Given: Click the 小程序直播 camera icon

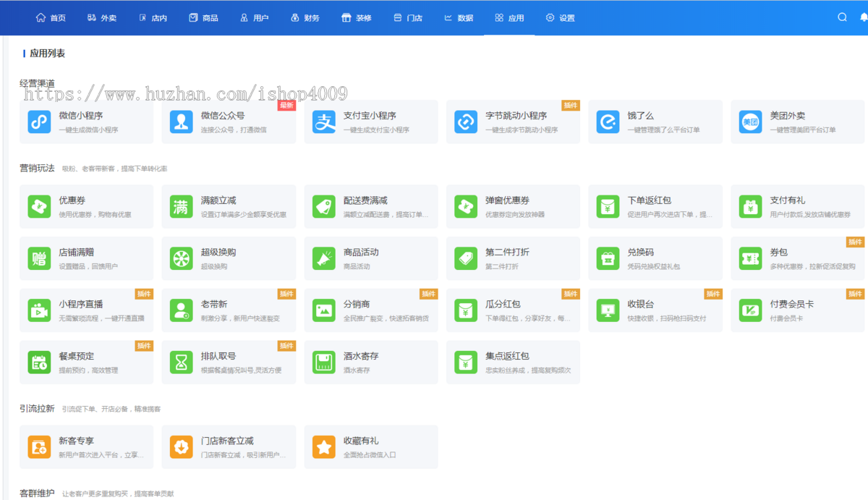Looking at the screenshot, I should [39, 311].
